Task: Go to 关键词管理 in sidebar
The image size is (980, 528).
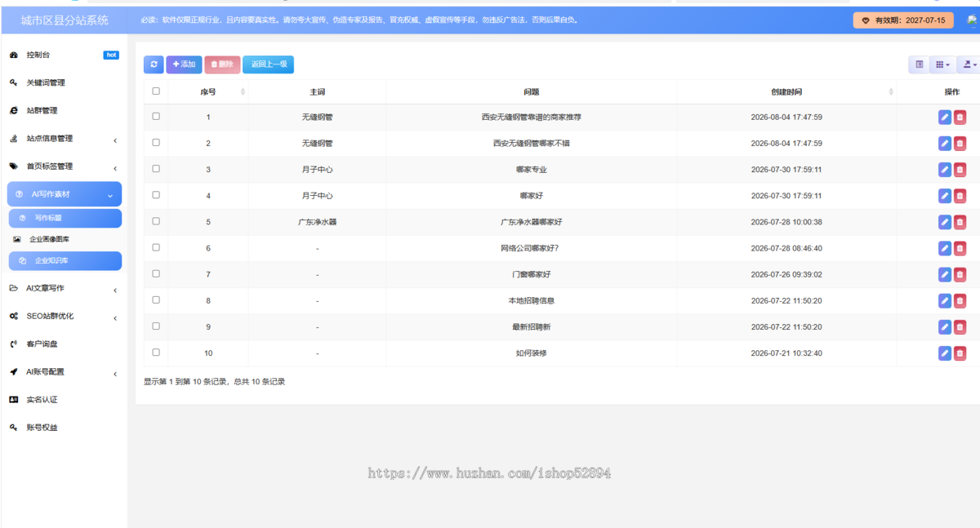Action: (64, 82)
